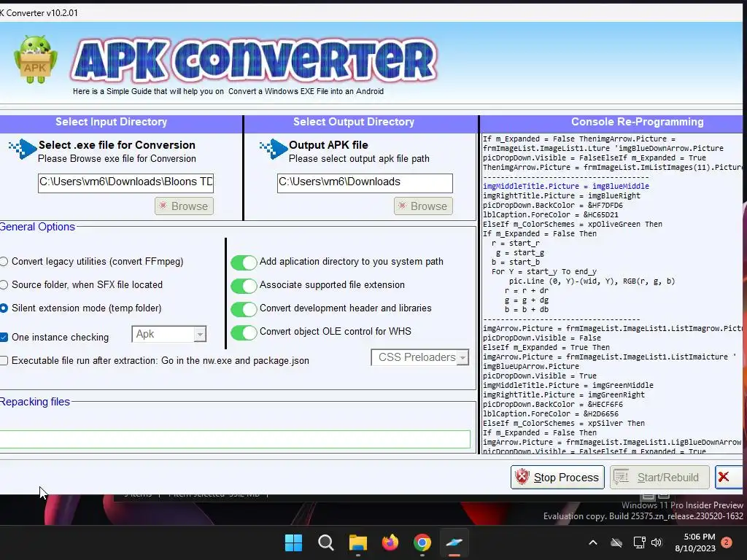747x560 pixels.
Task: Click the Start/Rebuild button
Action: coord(659,477)
